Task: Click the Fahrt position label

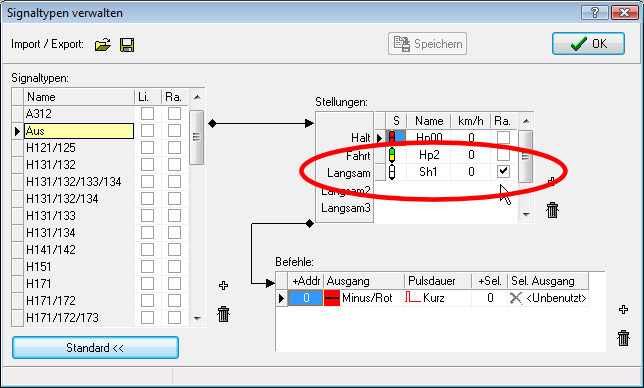Action: click(x=358, y=156)
